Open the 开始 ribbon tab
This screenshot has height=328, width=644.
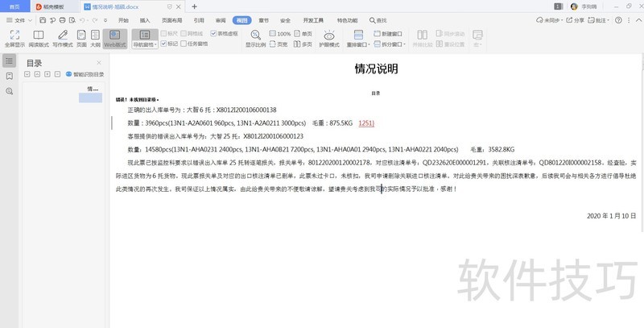point(123,20)
